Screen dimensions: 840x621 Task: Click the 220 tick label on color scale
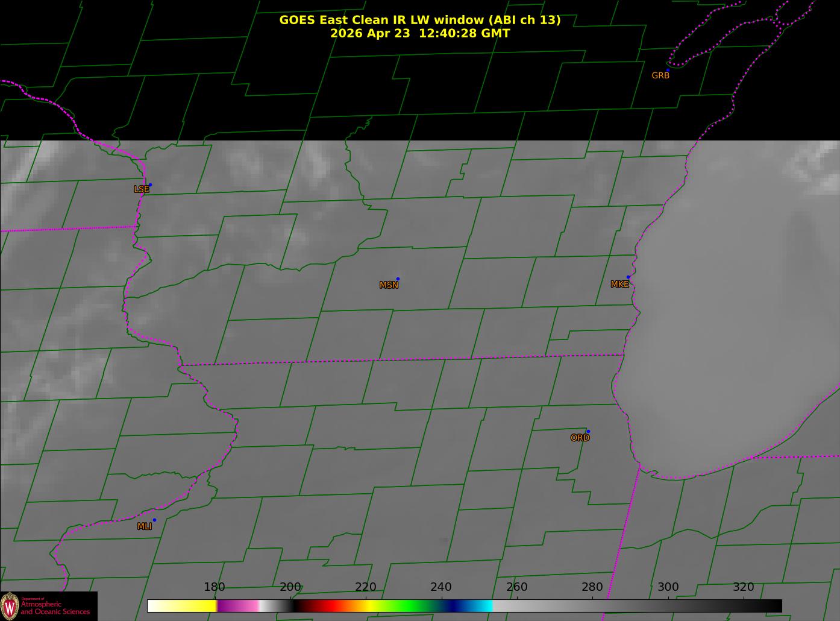[366, 587]
